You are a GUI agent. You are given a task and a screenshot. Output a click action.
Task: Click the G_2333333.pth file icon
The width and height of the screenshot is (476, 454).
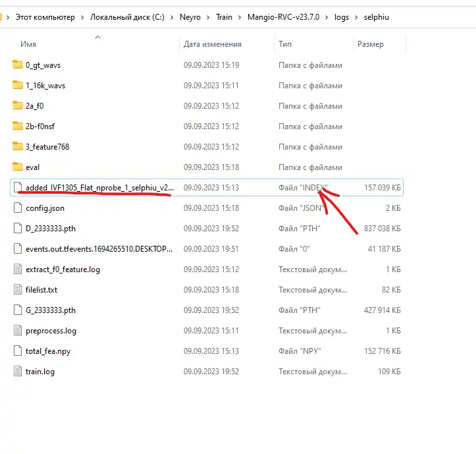click(x=18, y=310)
